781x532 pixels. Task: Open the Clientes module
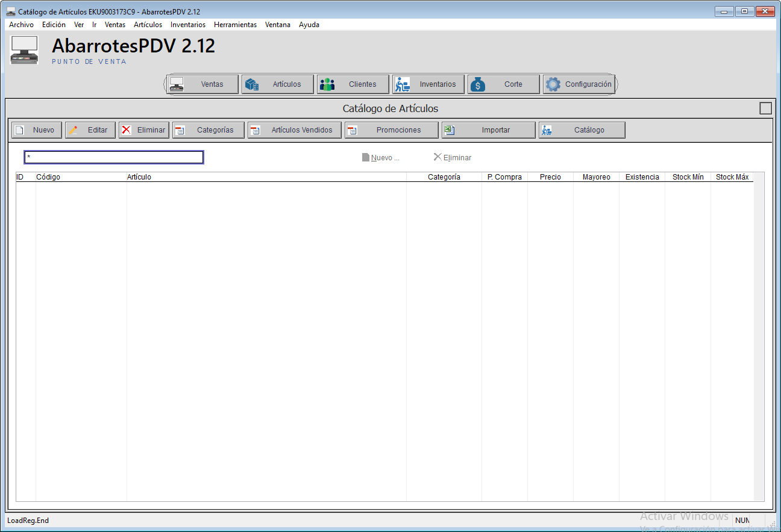(x=353, y=84)
